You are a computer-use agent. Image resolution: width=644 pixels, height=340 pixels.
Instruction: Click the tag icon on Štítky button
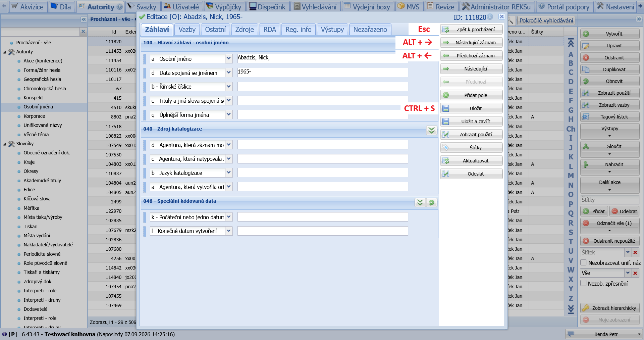click(x=446, y=148)
